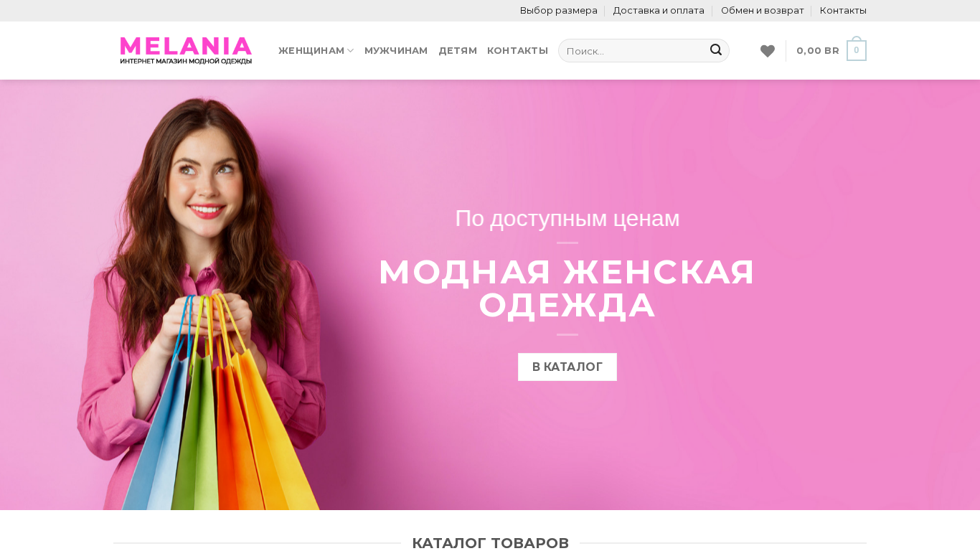This screenshot has width=980, height=551.
Task: Open Доставка и оплата link
Action: point(659,11)
